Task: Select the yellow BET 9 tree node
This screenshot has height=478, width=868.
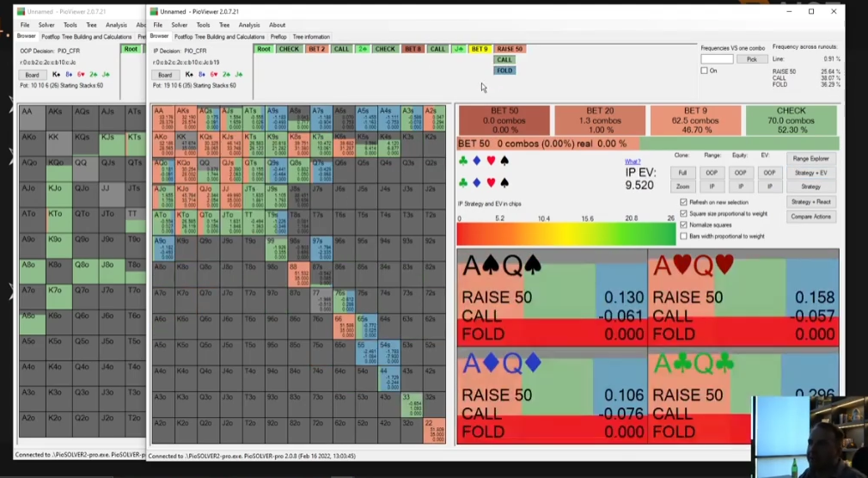Action: tap(480, 49)
